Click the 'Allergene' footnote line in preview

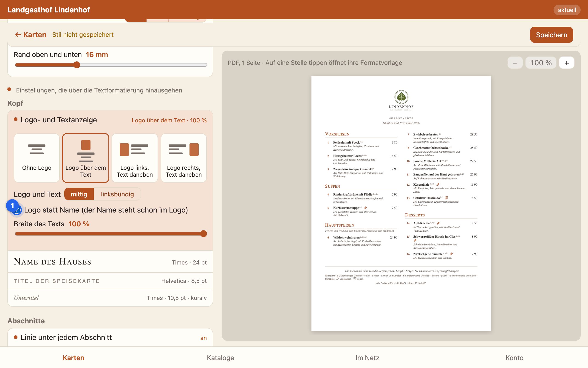401,276
